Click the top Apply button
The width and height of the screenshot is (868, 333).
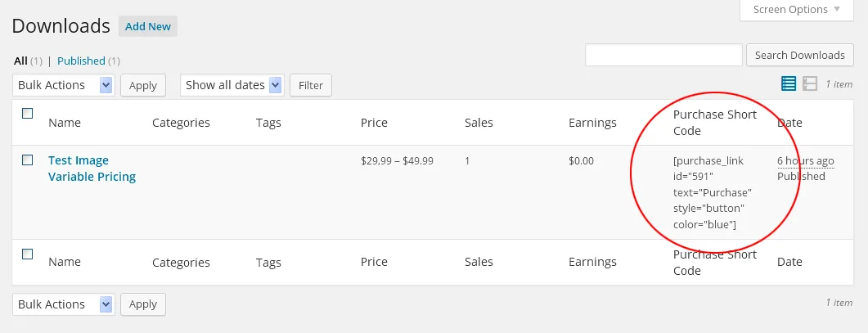tap(143, 85)
